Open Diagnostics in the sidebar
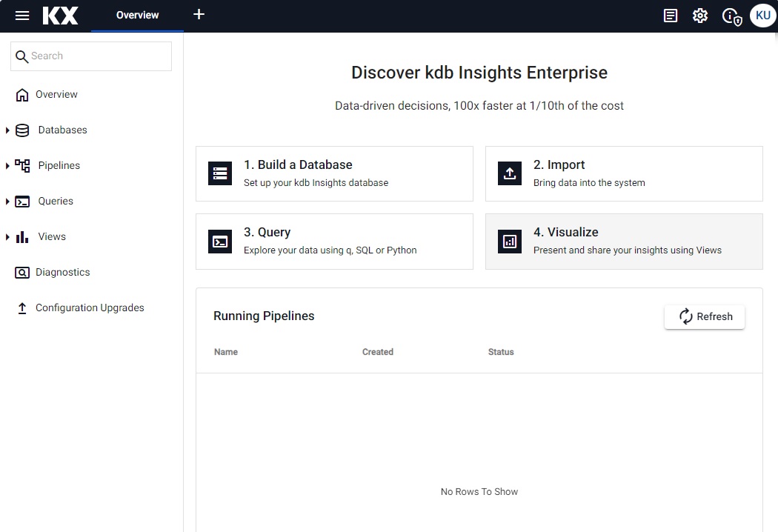This screenshot has width=778, height=532. [62, 273]
